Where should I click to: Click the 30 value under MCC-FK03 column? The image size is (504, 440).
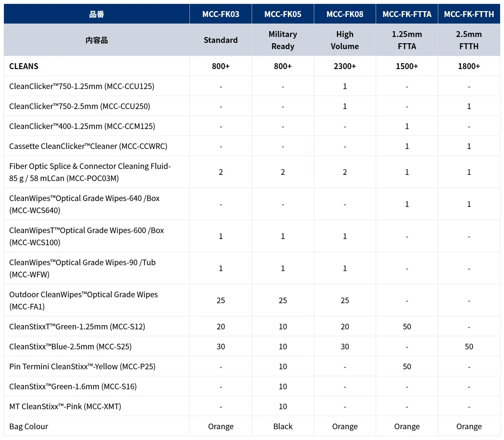(x=221, y=346)
